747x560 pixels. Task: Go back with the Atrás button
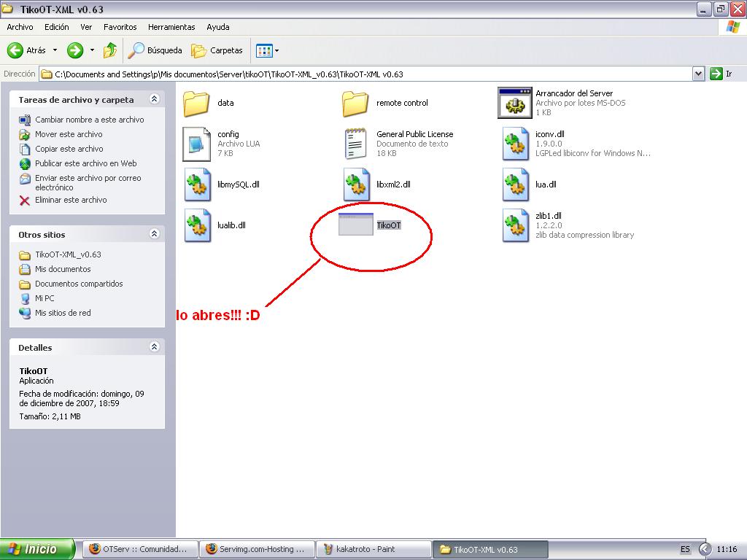[27, 50]
